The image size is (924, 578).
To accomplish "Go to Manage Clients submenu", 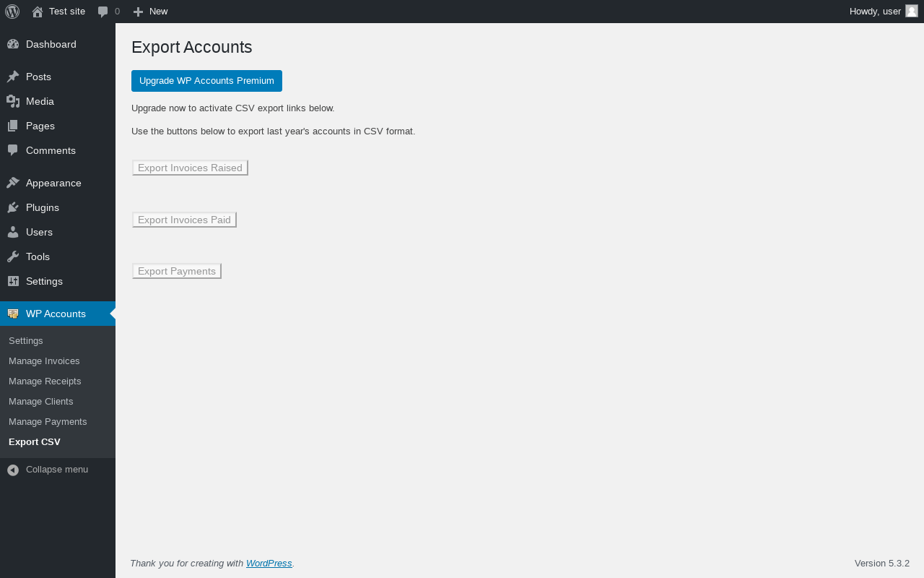I will point(41,401).
